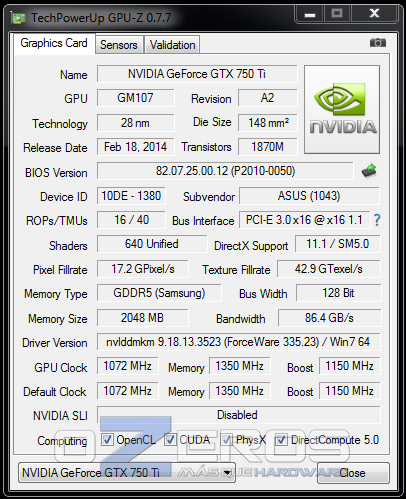Toggle the PhysX checkbox
Image resolution: width=406 pixels, height=499 pixels.
(x=227, y=440)
